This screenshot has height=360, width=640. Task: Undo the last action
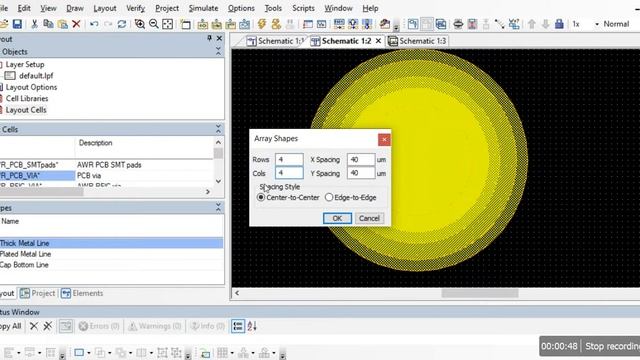94,24
